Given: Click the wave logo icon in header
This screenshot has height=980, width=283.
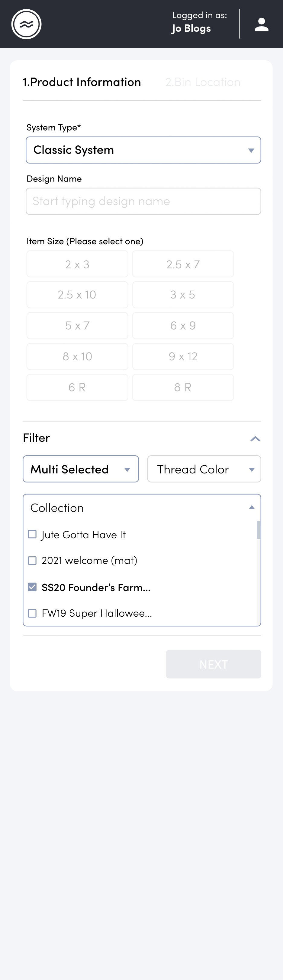Looking at the screenshot, I should coord(26,24).
